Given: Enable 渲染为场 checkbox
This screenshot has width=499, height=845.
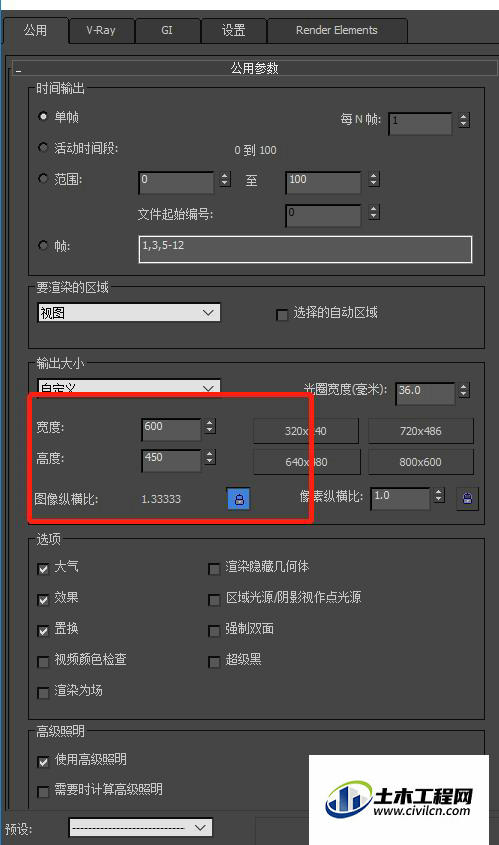Looking at the screenshot, I should 43,692.
